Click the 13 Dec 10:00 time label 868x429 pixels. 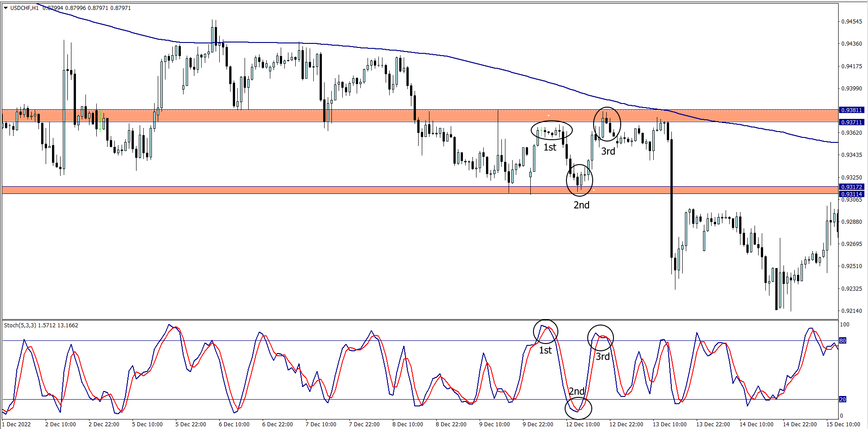click(x=670, y=424)
